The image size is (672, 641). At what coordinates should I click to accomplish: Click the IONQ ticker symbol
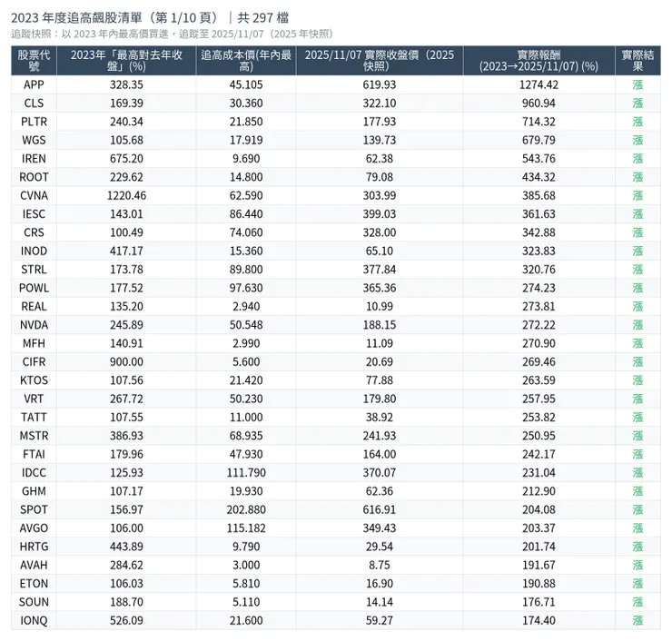[x=34, y=620]
